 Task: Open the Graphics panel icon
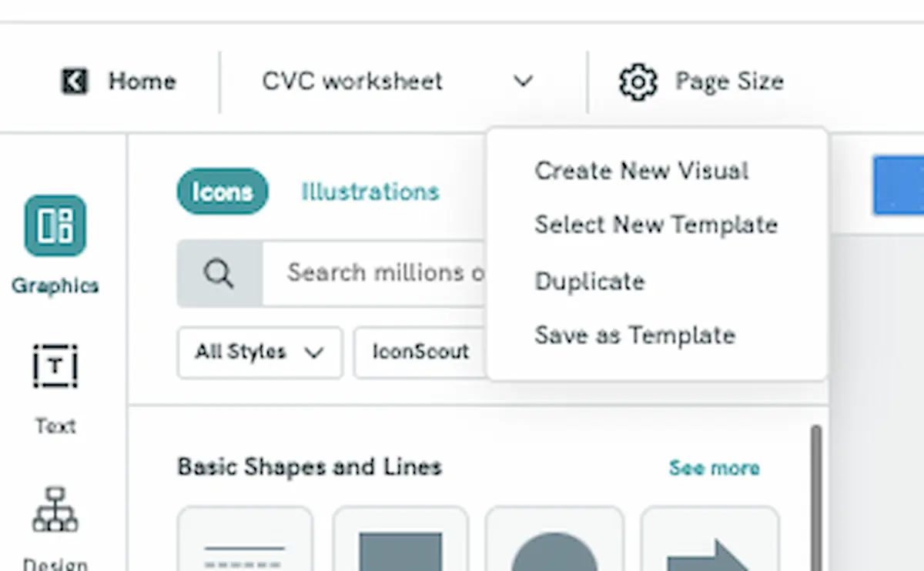(x=55, y=225)
